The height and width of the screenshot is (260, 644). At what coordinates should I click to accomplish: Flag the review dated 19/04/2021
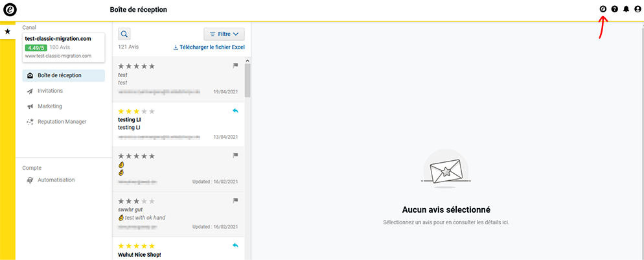(236, 65)
